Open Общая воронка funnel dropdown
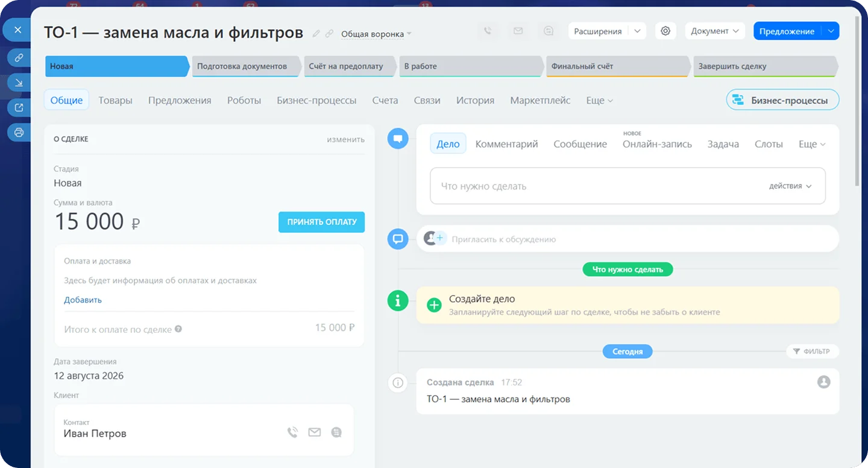The height and width of the screenshot is (468, 868). tap(376, 34)
